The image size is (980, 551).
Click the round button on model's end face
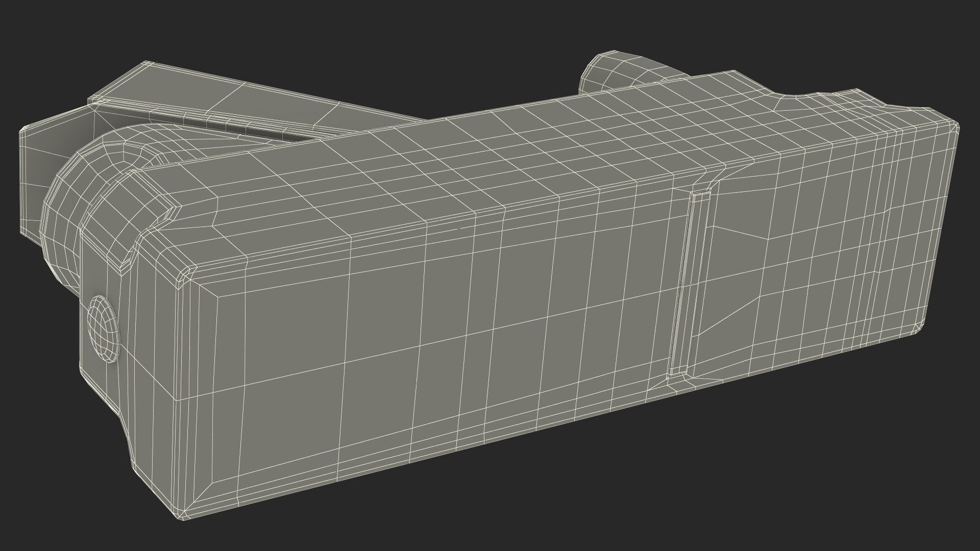pyautogui.click(x=104, y=329)
